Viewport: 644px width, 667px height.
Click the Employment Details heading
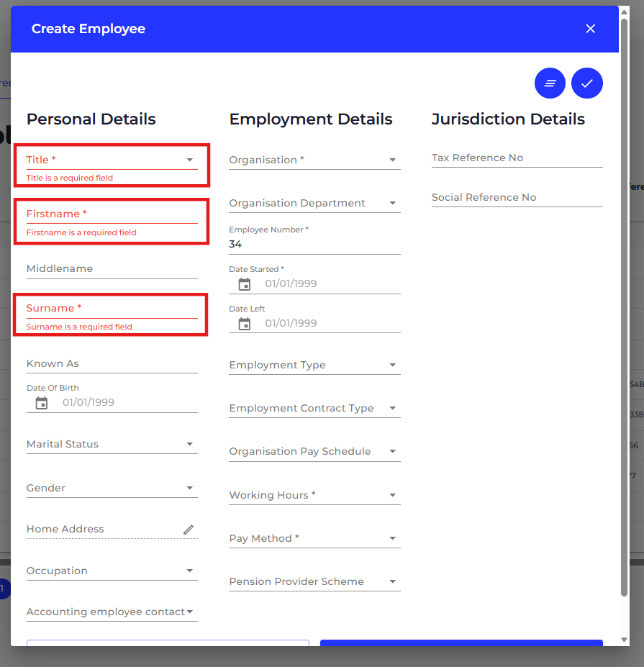pos(311,119)
